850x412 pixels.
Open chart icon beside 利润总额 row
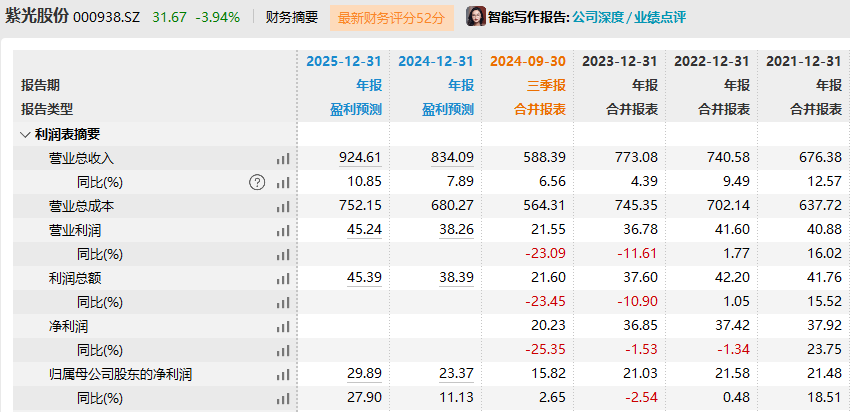coord(283,278)
